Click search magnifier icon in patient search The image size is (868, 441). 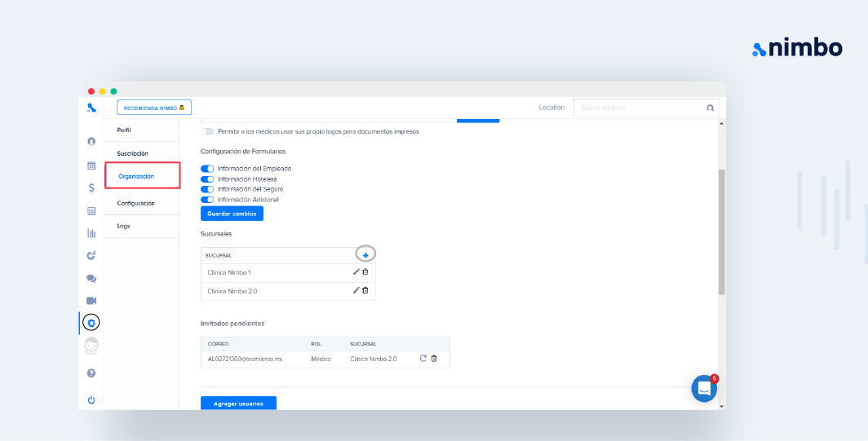711,108
